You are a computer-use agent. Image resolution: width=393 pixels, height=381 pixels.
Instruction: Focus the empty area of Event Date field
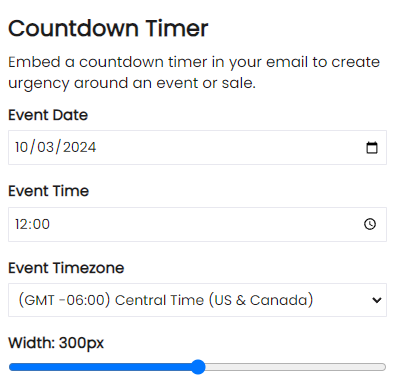point(230,147)
